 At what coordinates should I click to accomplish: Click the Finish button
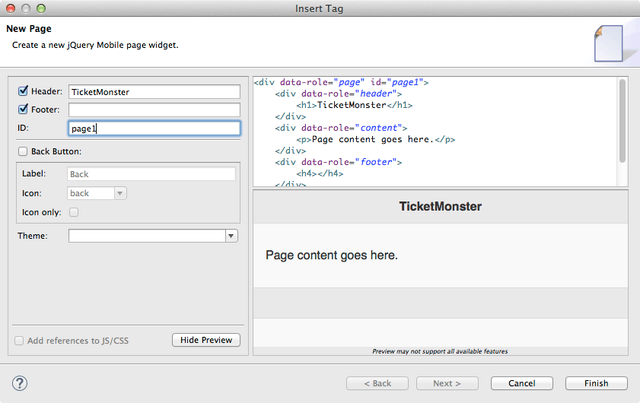point(596,383)
